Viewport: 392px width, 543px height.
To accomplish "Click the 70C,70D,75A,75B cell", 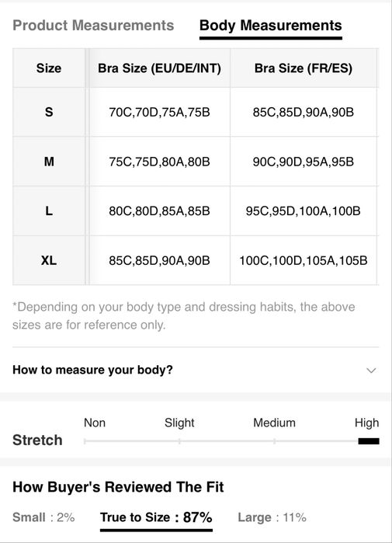I will (159, 112).
